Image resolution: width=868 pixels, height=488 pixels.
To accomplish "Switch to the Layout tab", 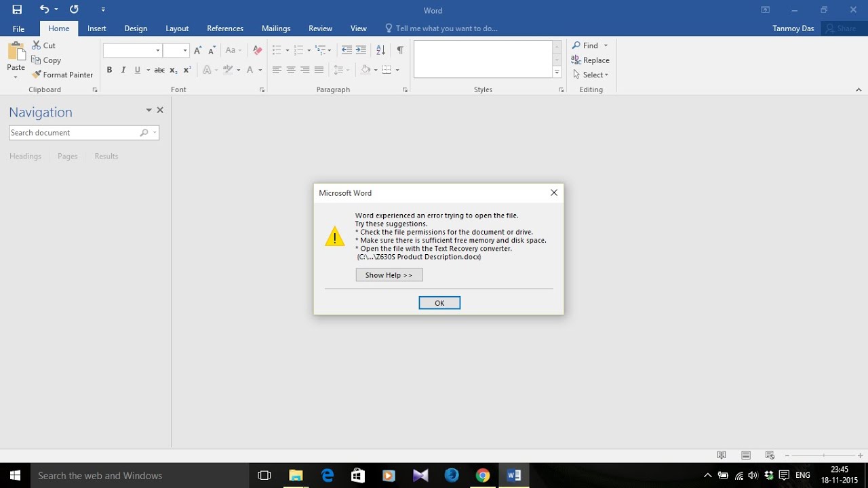I will click(177, 28).
